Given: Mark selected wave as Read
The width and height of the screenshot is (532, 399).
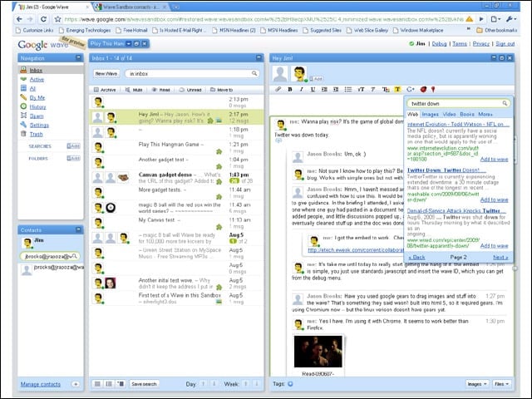Looking at the screenshot, I should click(160, 90).
